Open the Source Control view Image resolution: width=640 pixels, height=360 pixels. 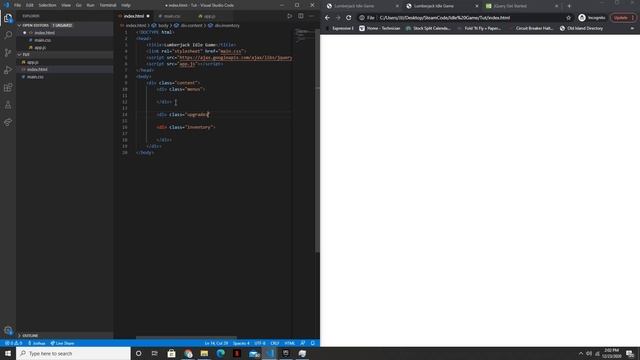click(x=8, y=53)
